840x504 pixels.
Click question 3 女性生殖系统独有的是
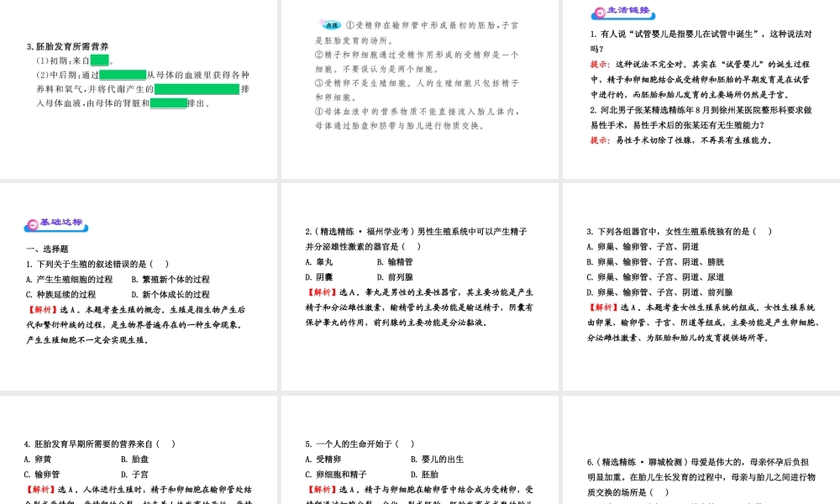coord(680,231)
